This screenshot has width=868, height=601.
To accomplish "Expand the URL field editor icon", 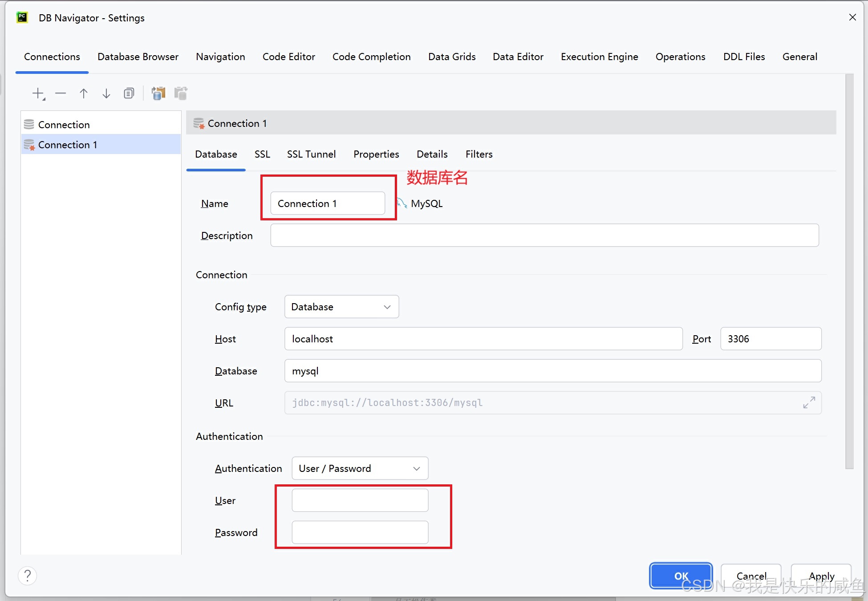I will point(809,402).
